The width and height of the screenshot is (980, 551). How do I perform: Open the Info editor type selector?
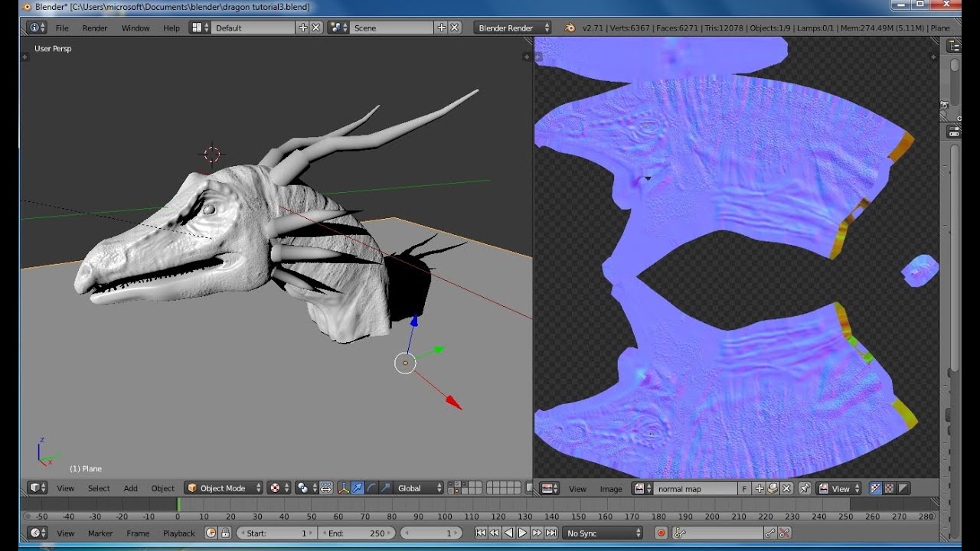click(x=37, y=28)
